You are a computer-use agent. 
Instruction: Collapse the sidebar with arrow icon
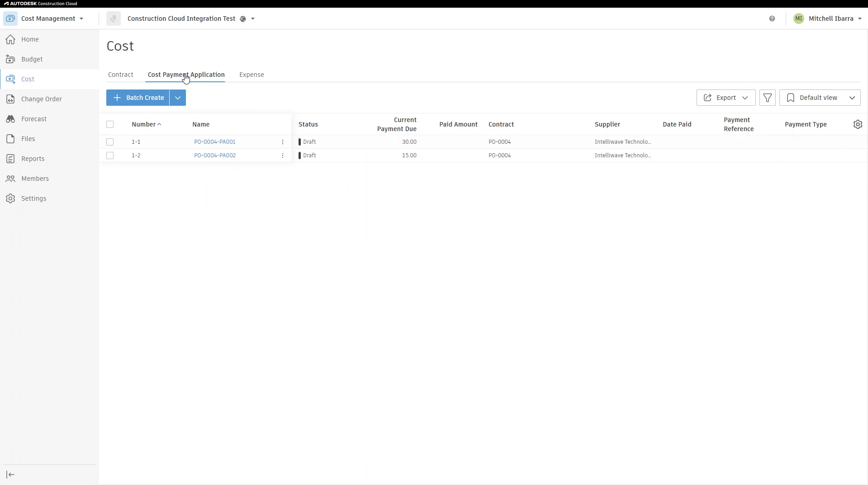(10, 475)
